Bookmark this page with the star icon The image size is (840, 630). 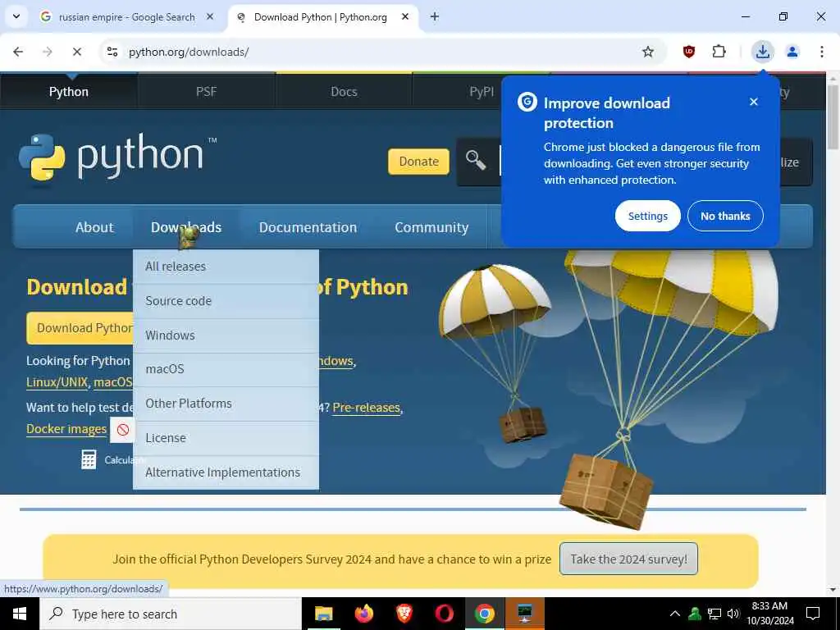[648, 52]
